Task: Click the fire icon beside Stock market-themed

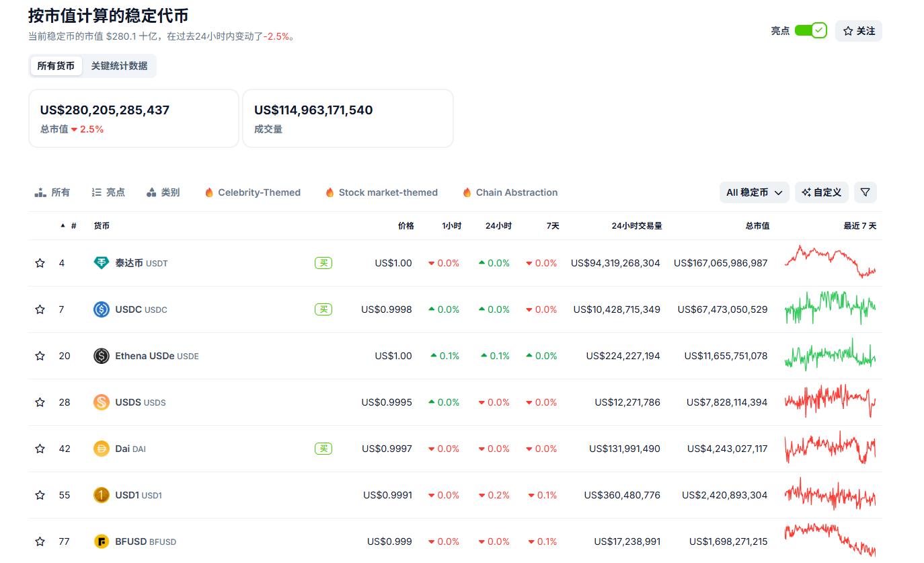Action: pyautogui.click(x=330, y=192)
